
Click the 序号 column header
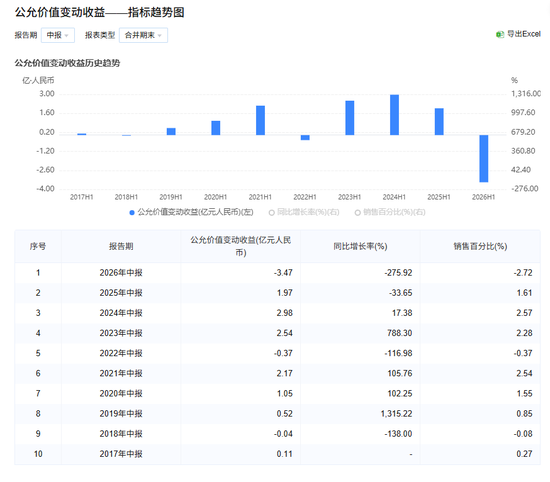38,246
